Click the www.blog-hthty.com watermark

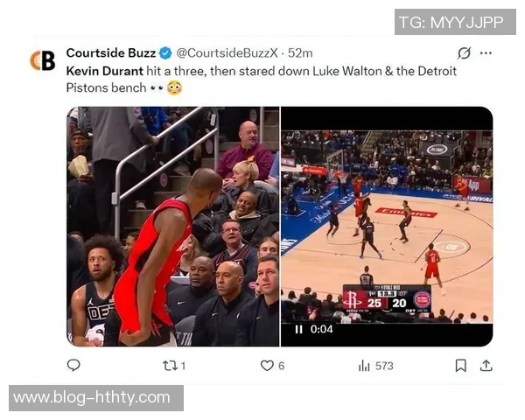pos(96,398)
